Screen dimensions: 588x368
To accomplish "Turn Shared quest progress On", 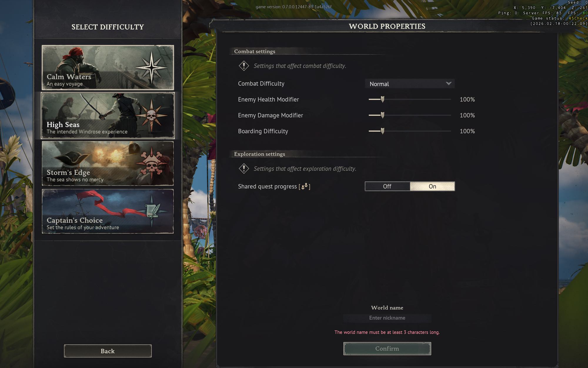I will [432, 186].
